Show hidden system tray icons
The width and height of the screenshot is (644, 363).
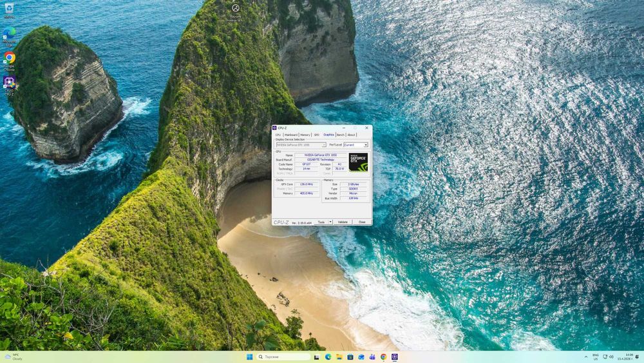[585, 357]
